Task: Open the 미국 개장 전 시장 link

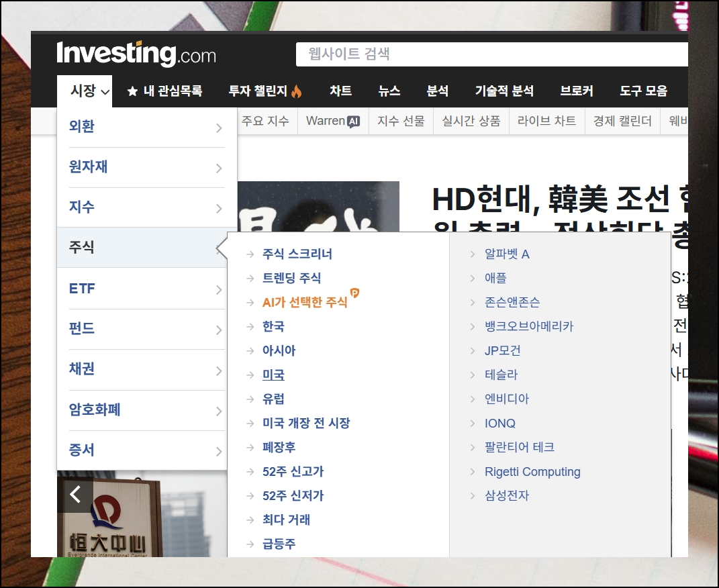Action: tap(306, 423)
